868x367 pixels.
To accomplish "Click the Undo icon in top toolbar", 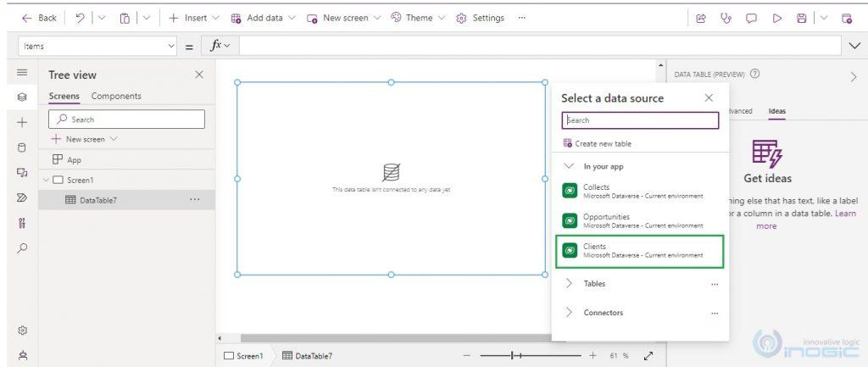I will (81, 18).
